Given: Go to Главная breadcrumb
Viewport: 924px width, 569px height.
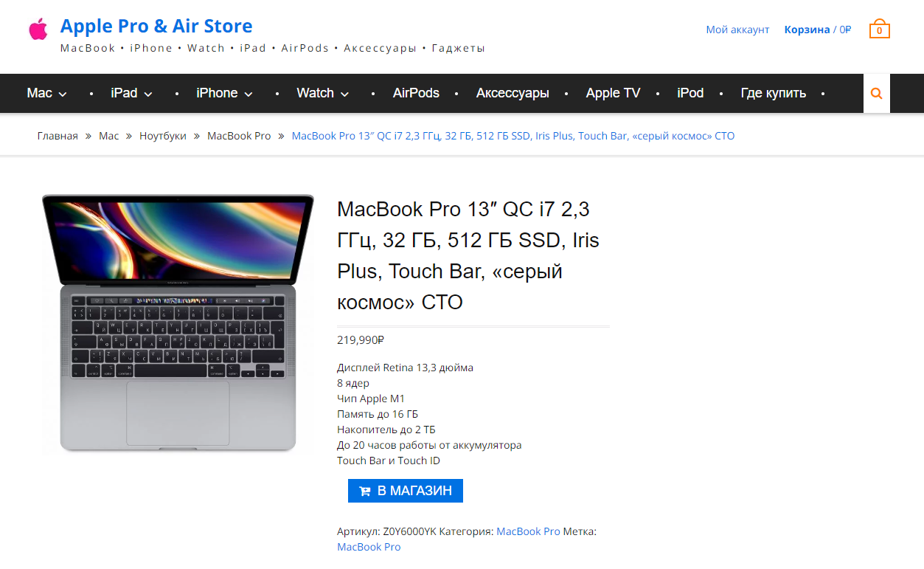Looking at the screenshot, I should (x=58, y=136).
